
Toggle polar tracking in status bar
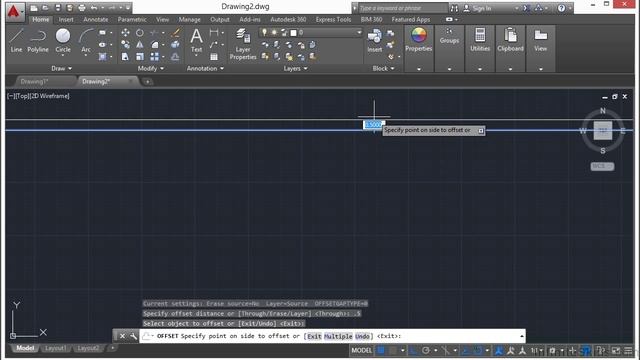pyautogui.click(x=426, y=350)
